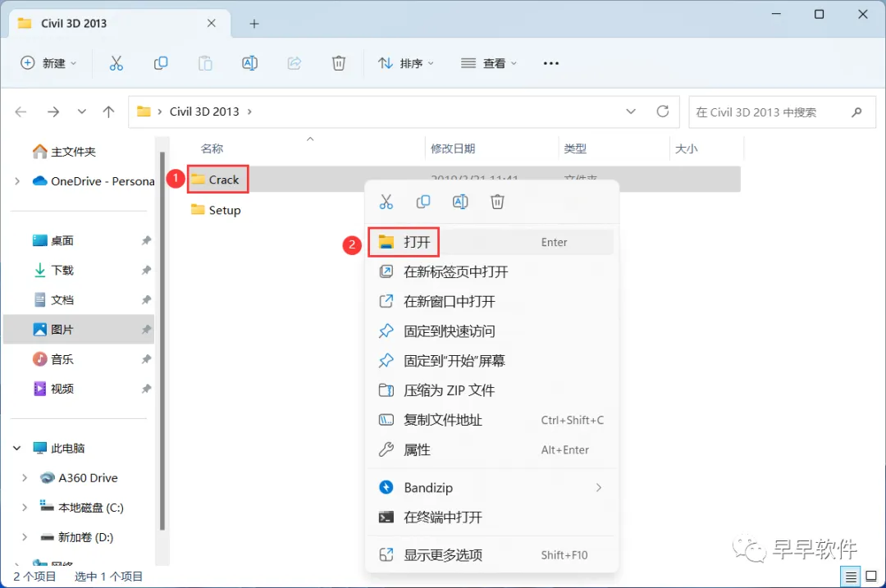Click Civil 3D 2013 breadcrumb in address bar

coord(204,112)
